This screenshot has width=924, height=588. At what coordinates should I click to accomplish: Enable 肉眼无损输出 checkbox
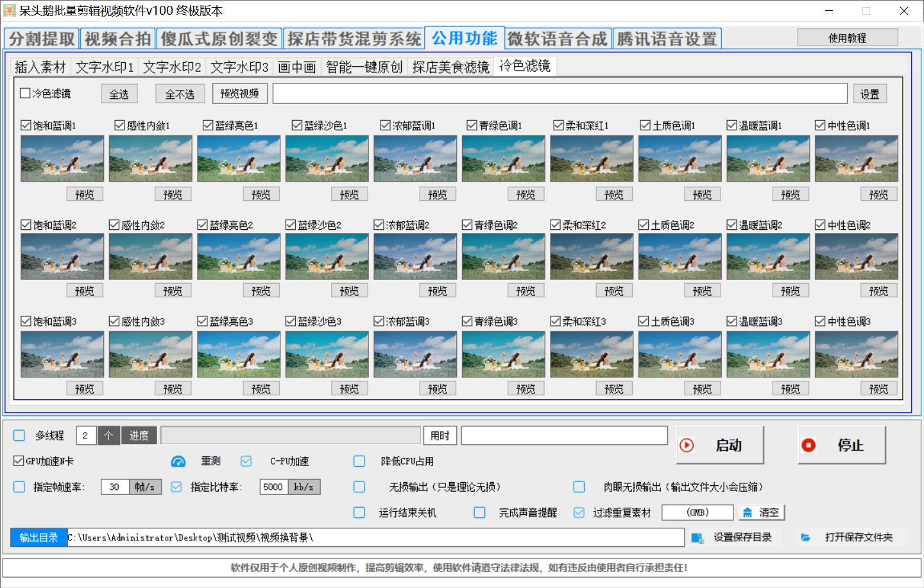click(579, 487)
